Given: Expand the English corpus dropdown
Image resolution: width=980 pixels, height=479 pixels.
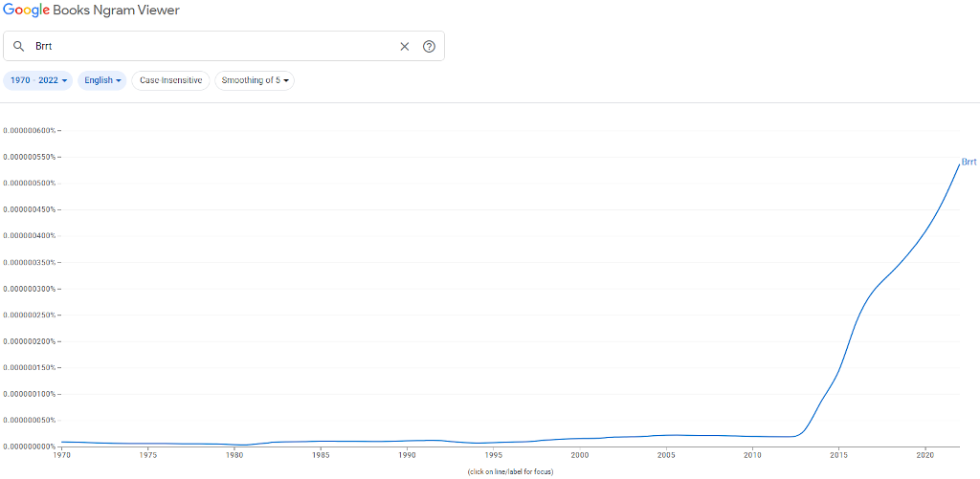Looking at the screenshot, I should point(103,80).
